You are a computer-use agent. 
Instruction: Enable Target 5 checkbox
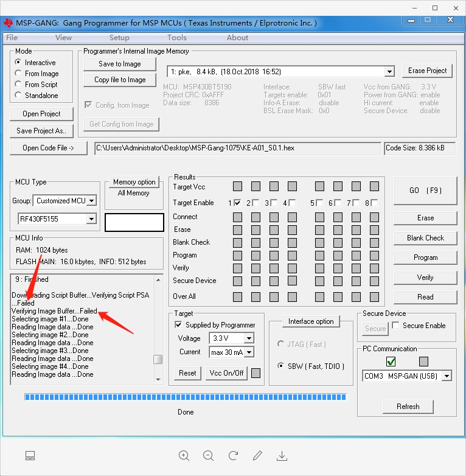pyautogui.click(x=319, y=203)
